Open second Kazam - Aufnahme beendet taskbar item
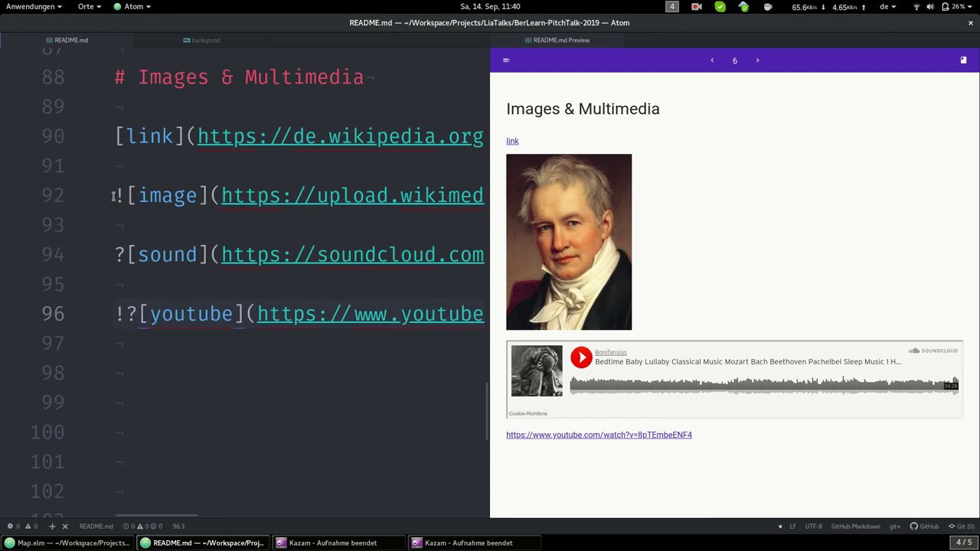This screenshot has width=980, height=551. click(474, 543)
